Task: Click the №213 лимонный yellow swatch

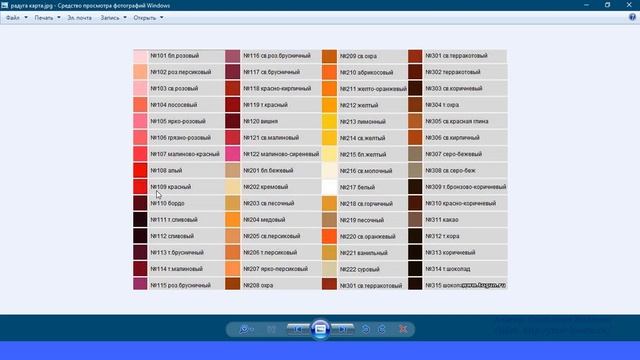Action: click(x=329, y=122)
